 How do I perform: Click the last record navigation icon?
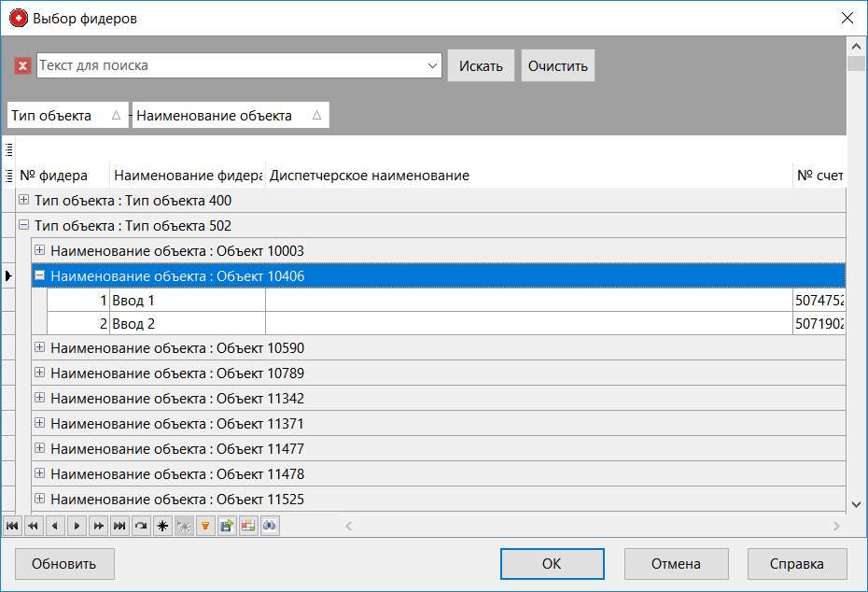point(119,526)
